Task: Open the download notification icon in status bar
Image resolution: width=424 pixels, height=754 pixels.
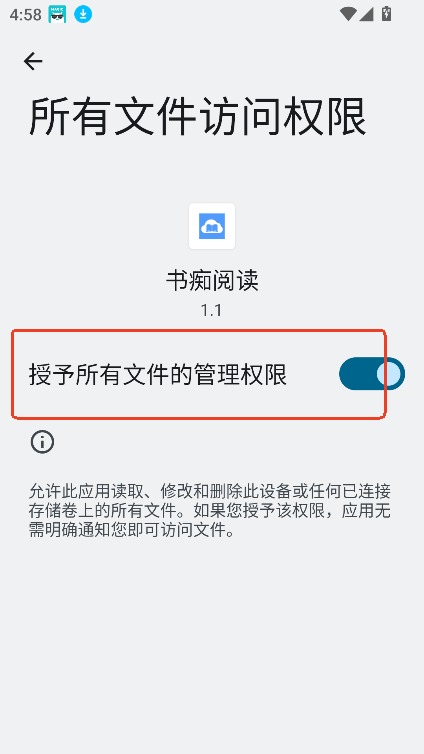Action: coord(83,14)
